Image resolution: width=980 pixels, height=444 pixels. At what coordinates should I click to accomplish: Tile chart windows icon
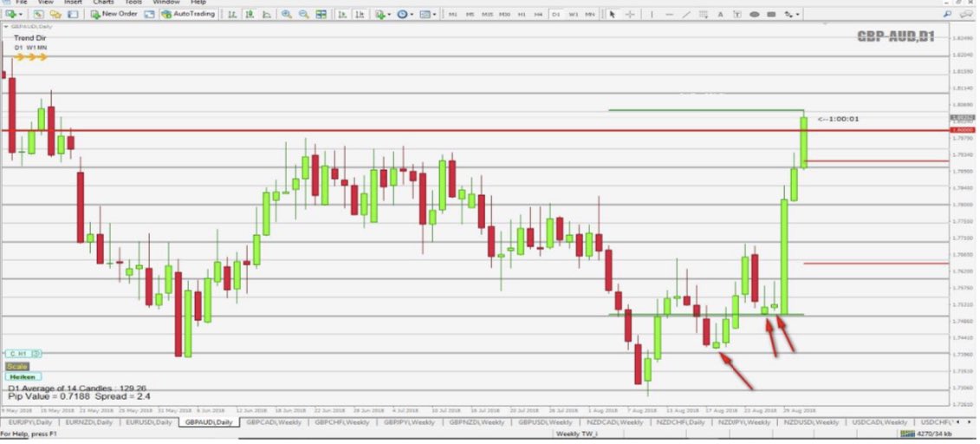point(321,14)
